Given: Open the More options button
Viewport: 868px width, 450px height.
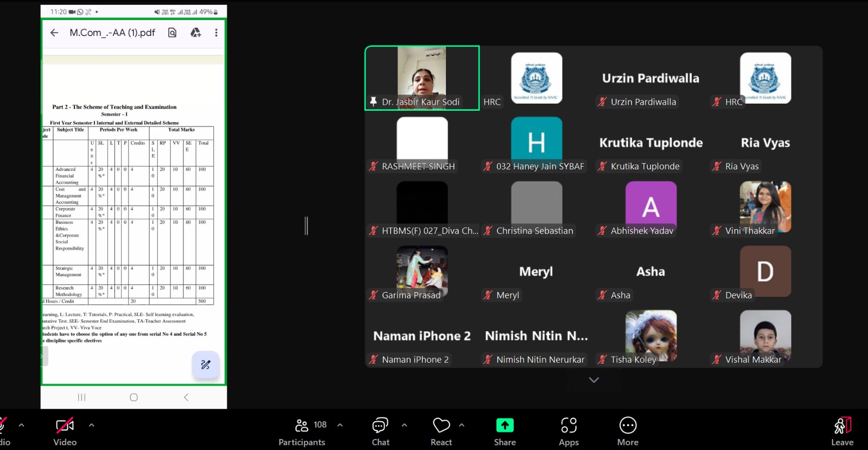Looking at the screenshot, I should tap(628, 432).
